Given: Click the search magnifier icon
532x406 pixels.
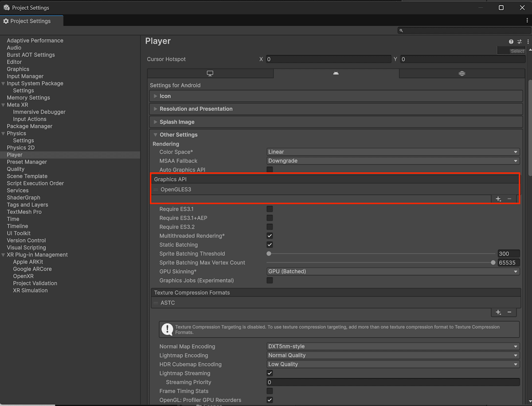Looking at the screenshot, I should click(x=401, y=31).
